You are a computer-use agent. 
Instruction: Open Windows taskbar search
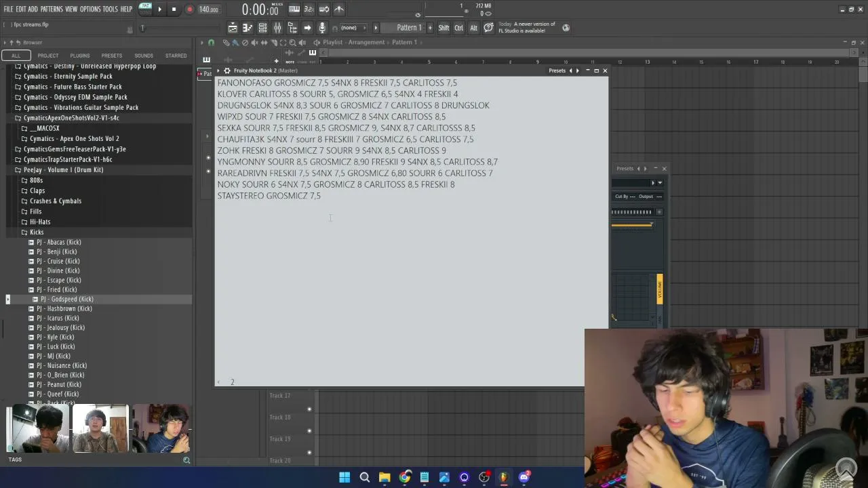(365, 477)
